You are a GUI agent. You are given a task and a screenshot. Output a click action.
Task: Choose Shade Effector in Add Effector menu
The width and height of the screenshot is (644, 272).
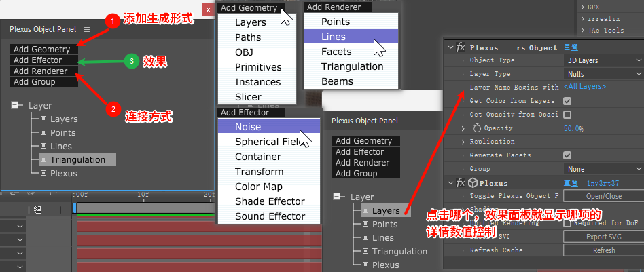(x=268, y=201)
